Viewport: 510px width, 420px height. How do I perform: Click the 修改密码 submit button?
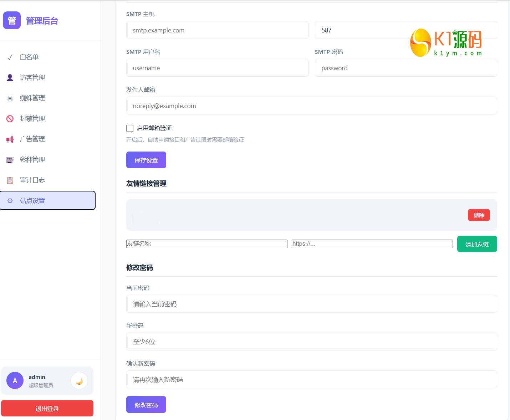click(x=146, y=404)
